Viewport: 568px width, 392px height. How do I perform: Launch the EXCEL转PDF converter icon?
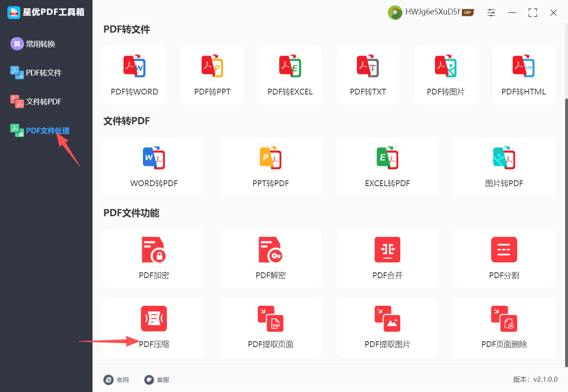click(x=387, y=158)
